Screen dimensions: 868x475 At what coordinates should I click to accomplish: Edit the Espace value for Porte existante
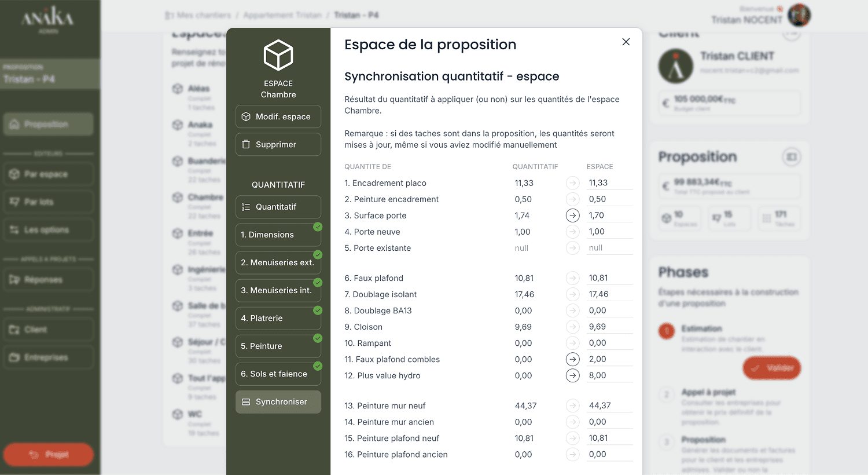pyautogui.click(x=609, y=248)
